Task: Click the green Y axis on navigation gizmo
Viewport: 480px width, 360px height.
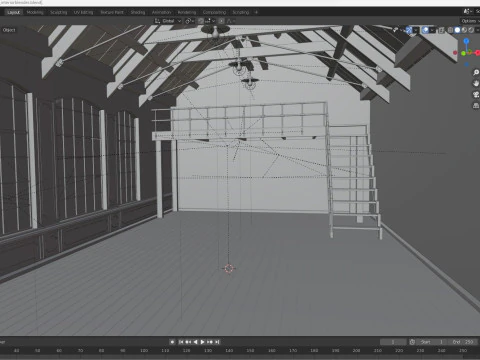Action: coord(463,53)
